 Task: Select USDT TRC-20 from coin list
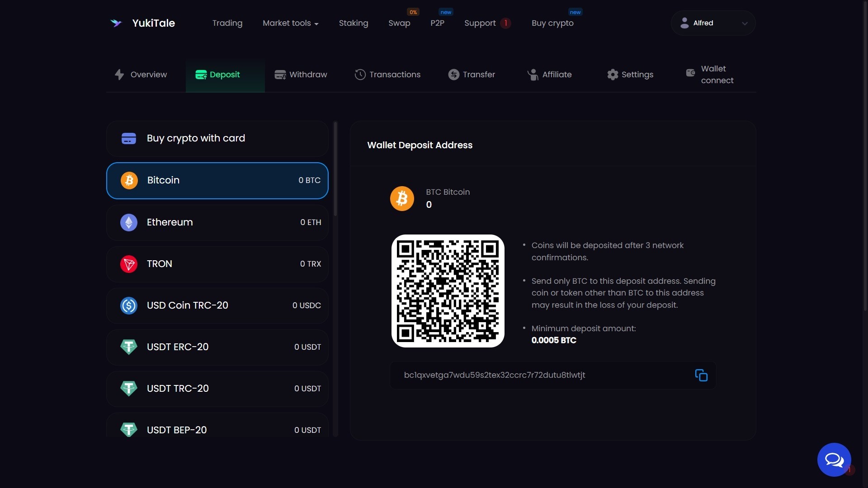pos(217,389)
